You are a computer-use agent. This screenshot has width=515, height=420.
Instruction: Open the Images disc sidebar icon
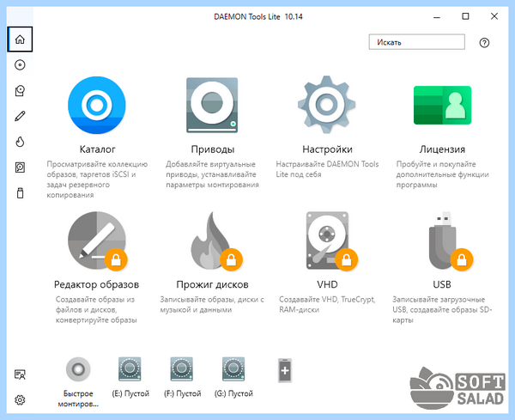pyautogui.click(x=20, y=64)
